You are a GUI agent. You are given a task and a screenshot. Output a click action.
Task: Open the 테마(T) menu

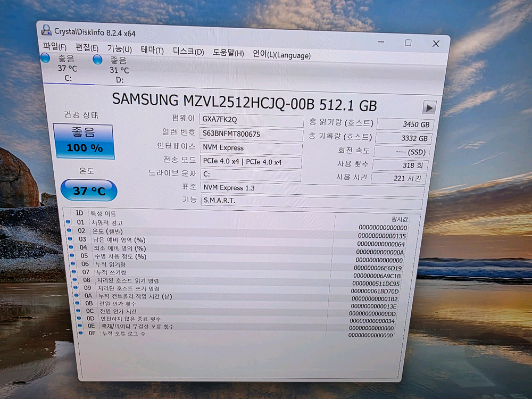pyautogui.click(x=152, y=50)
